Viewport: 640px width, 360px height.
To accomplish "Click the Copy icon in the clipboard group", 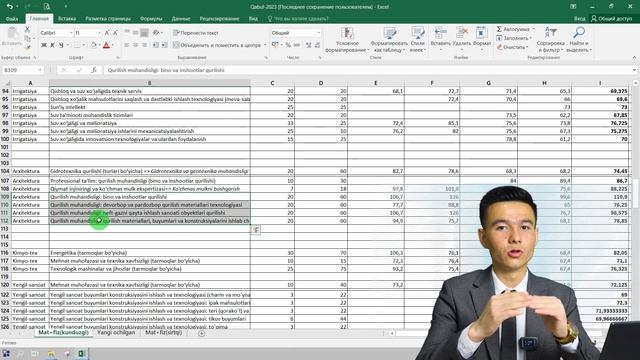I will pos(27,38).
